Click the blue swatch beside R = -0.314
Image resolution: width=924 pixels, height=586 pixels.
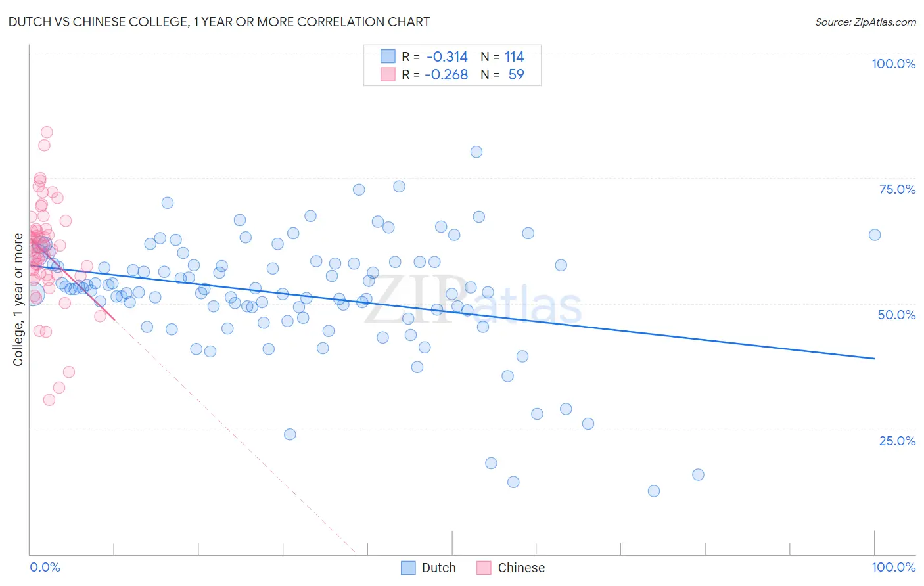[x=388, y=56]
